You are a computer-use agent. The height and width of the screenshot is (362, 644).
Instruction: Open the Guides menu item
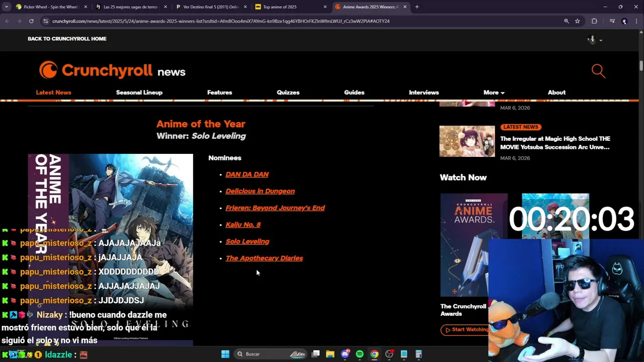[x=354, y=93]
